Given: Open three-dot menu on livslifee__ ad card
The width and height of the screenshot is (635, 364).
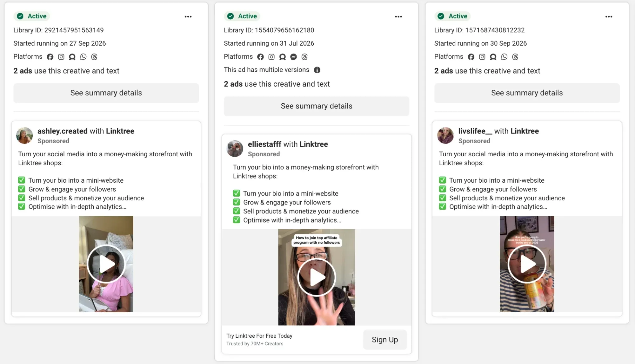Looking at the screenshot, I should point(609,16).
